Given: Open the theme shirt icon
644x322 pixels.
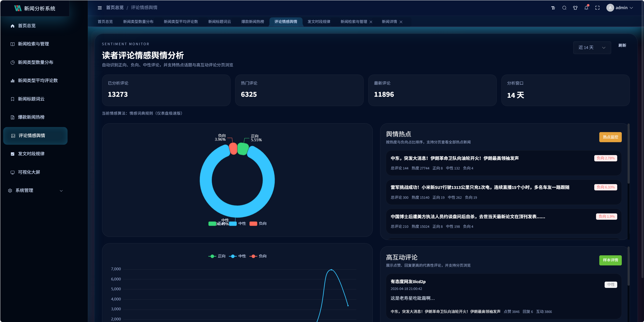Looking at the screenshot, I should pos(575,8).
